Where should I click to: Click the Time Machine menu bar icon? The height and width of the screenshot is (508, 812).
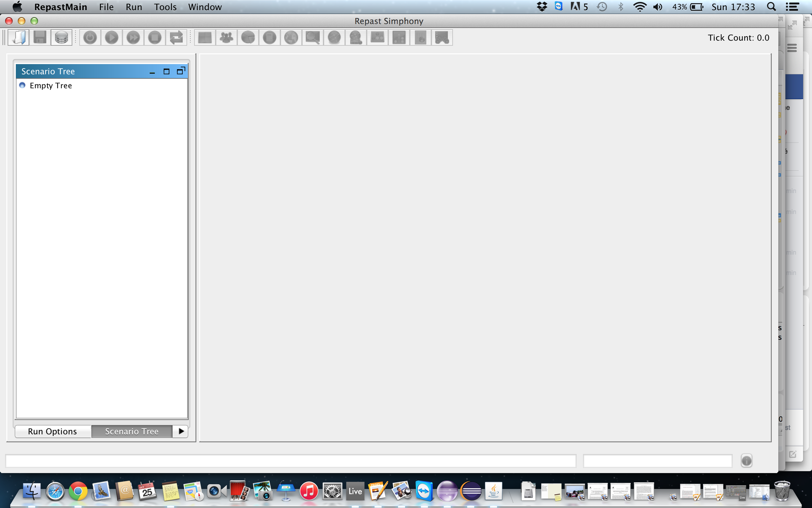coord(602,7)
